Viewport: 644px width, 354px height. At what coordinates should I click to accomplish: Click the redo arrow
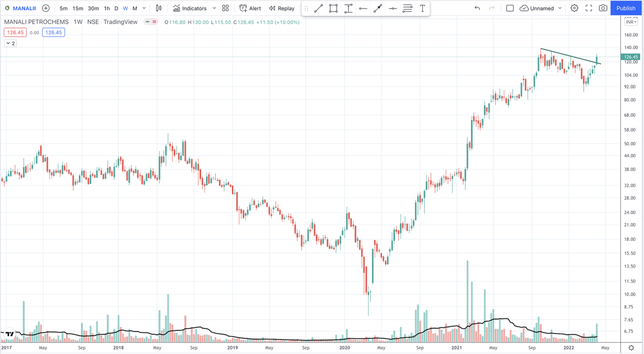tap(492, 8)
